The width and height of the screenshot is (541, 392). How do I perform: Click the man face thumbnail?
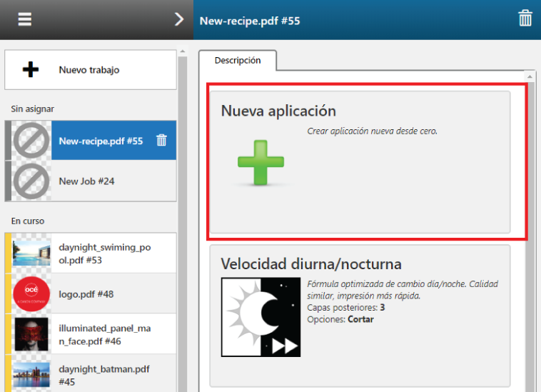point(31,334)
